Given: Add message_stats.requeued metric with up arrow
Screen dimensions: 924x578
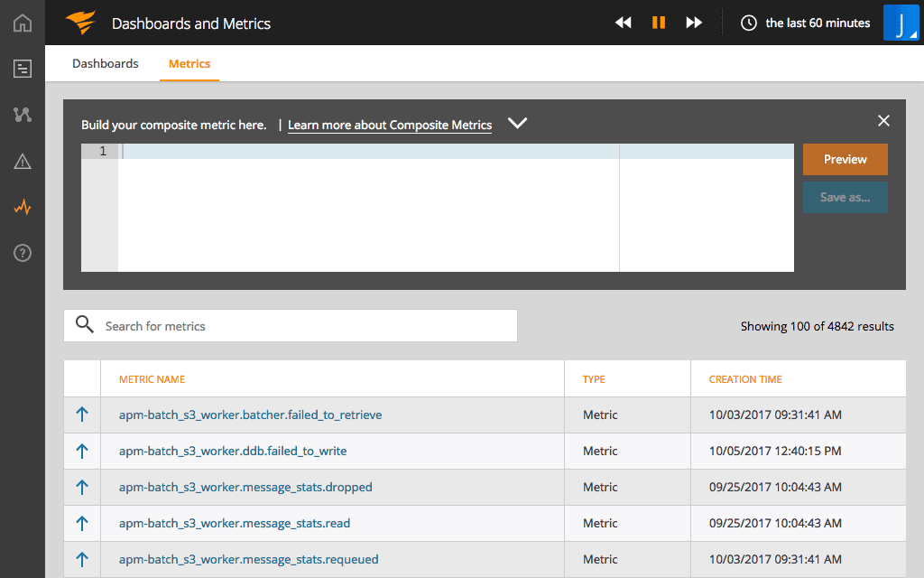Looking at the screenshot, I should coord(82,559).
